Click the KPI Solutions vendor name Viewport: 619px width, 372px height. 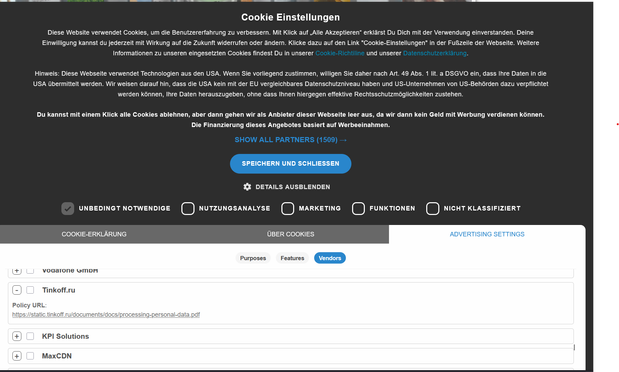(x=65, y=336)
